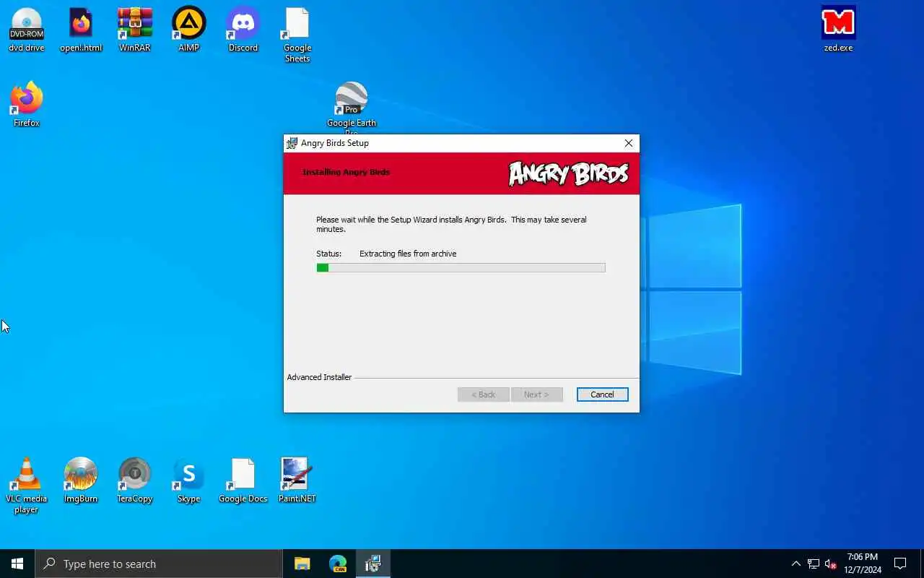Close the Angry Birds Setup window

tap(628, 143)
